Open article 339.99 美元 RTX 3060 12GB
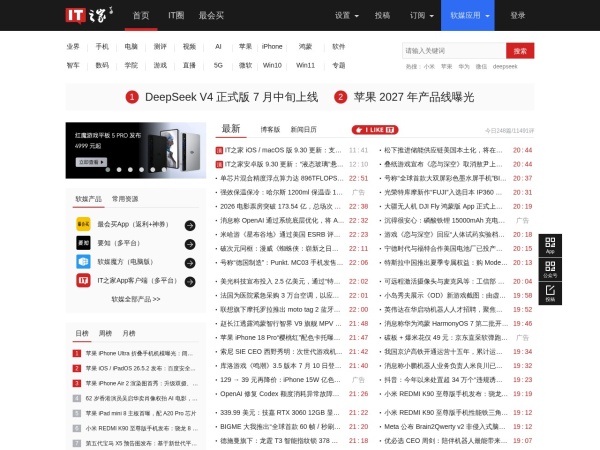 [x=280, y=412]
